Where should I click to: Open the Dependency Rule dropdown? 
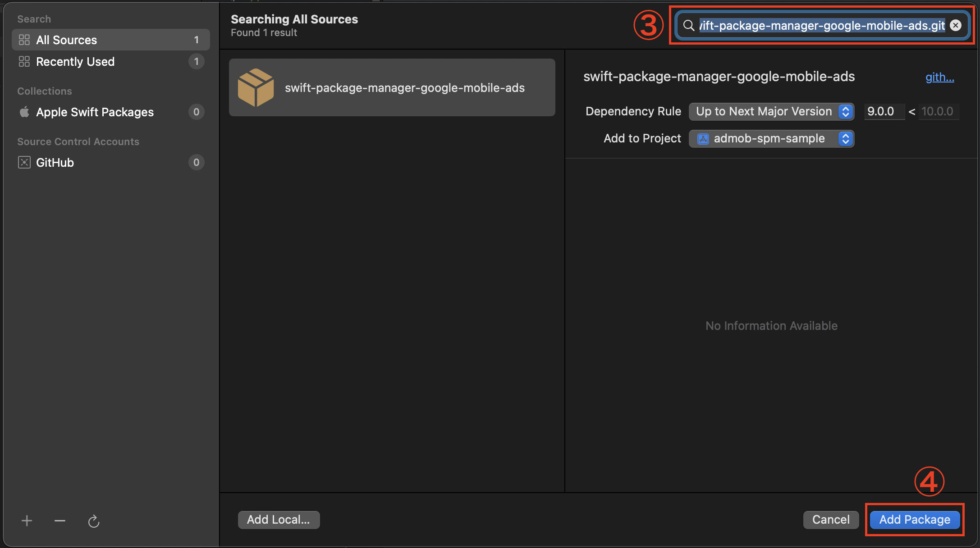pyautogui.click(x=771, y=111)
